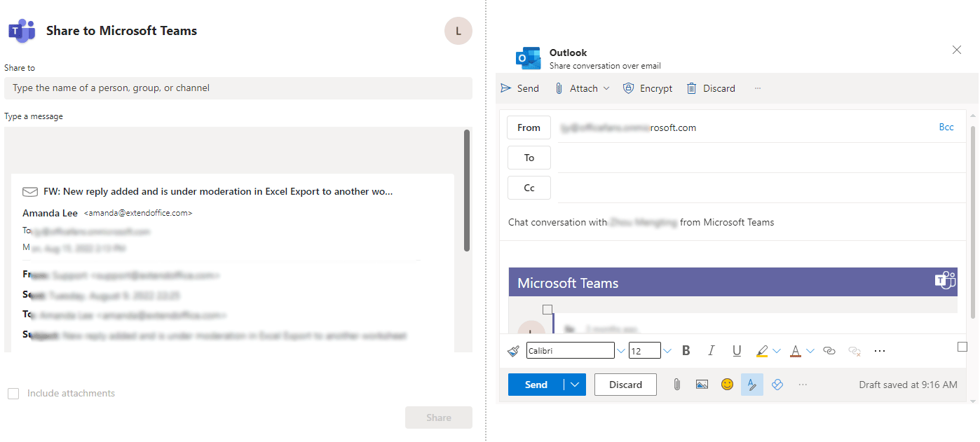Expand highlight color options arrow
The height and width of the screenshot is (442, 980).
point(777,351)
